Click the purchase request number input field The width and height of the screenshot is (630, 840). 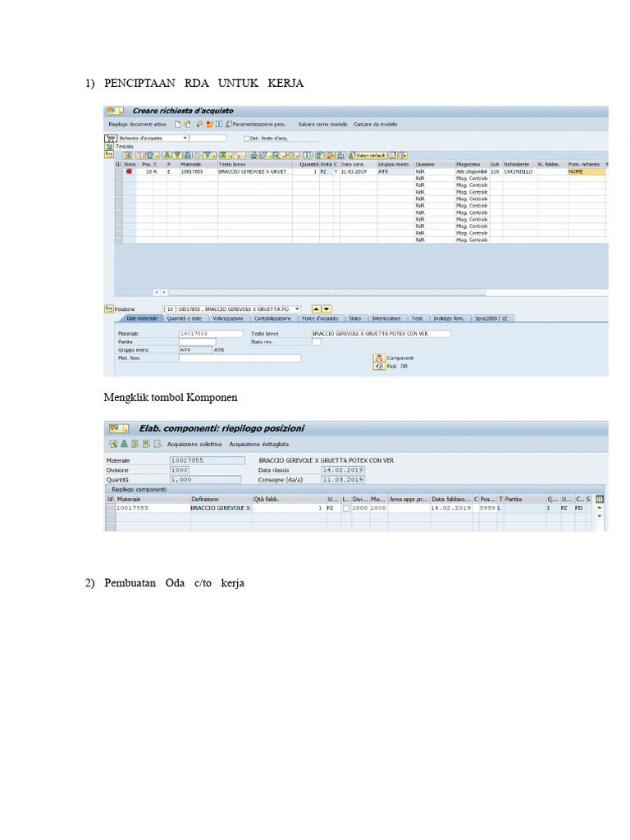[x=208, y=138]
